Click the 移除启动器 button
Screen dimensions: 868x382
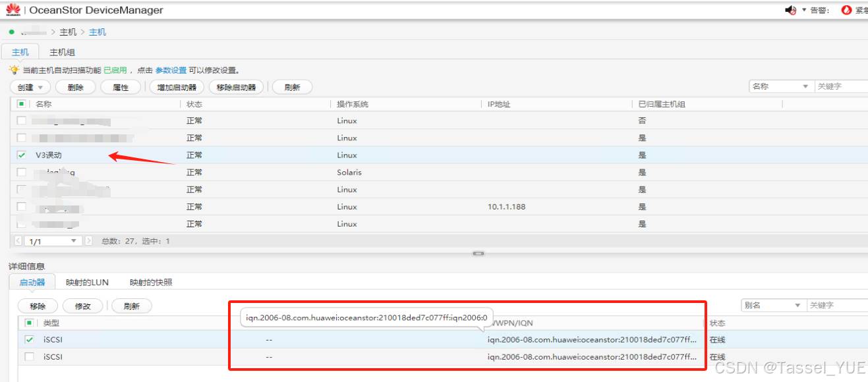(236, 87)
